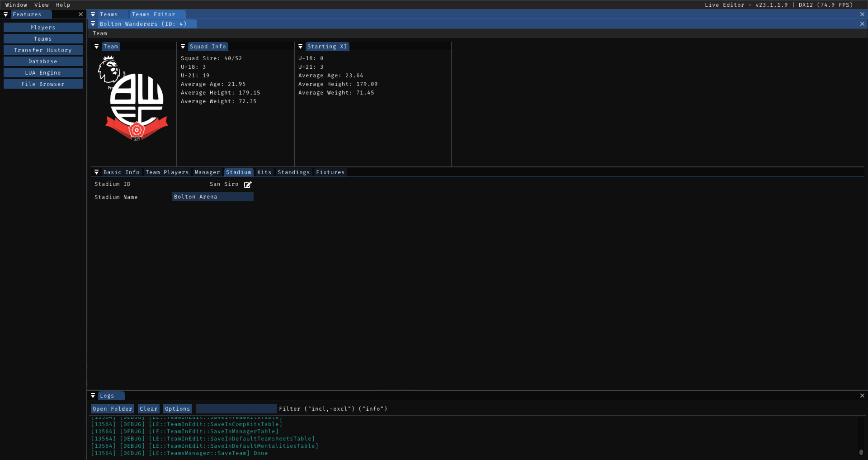Viewport: 868px width, 460px height.
Task: Close the Bolton Wanderers team window
Action: coord(862,24)
